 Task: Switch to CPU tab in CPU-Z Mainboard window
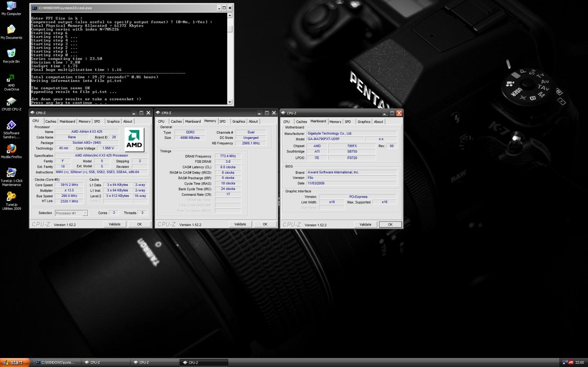pos(287,122)
